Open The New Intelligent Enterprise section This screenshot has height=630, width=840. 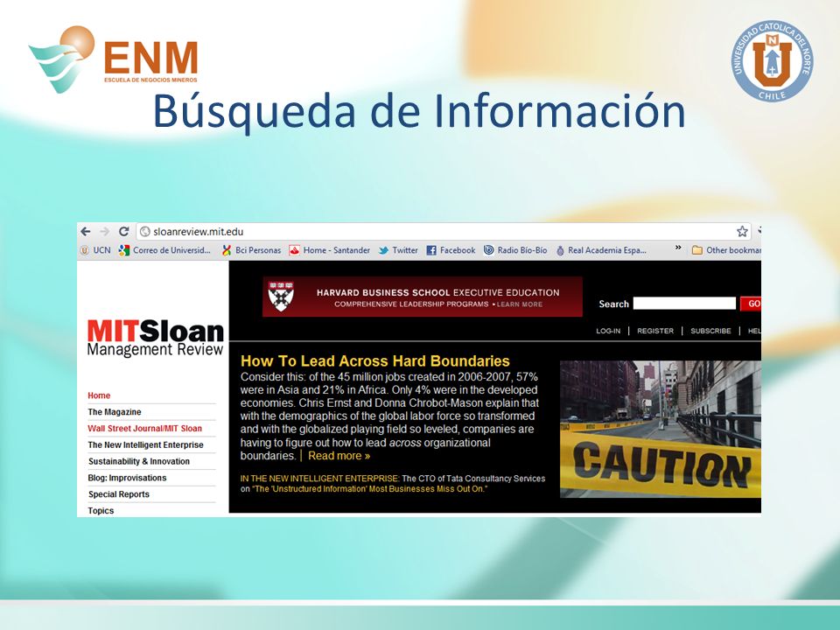tap(146, 445)
